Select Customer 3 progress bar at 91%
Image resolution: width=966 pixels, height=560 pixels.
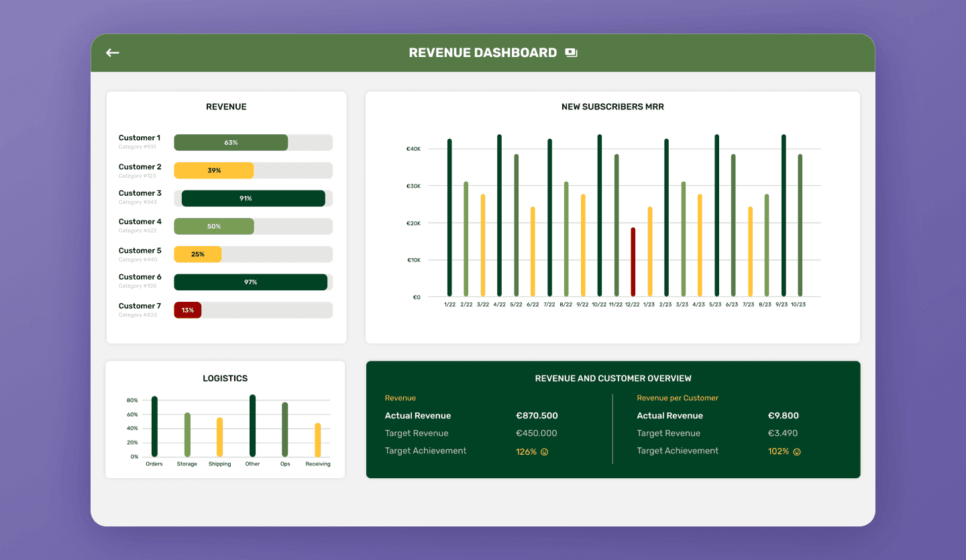[254, 199]
